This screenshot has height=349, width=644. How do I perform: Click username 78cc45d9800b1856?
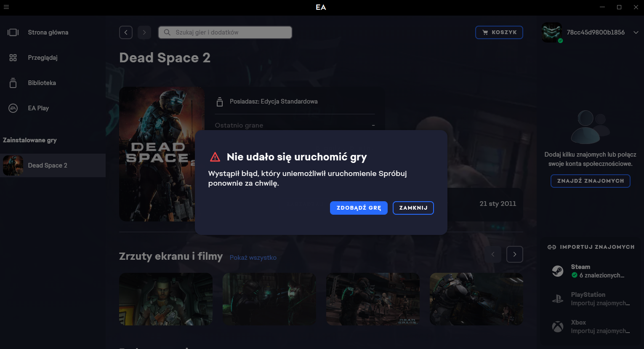pos(596,32)
